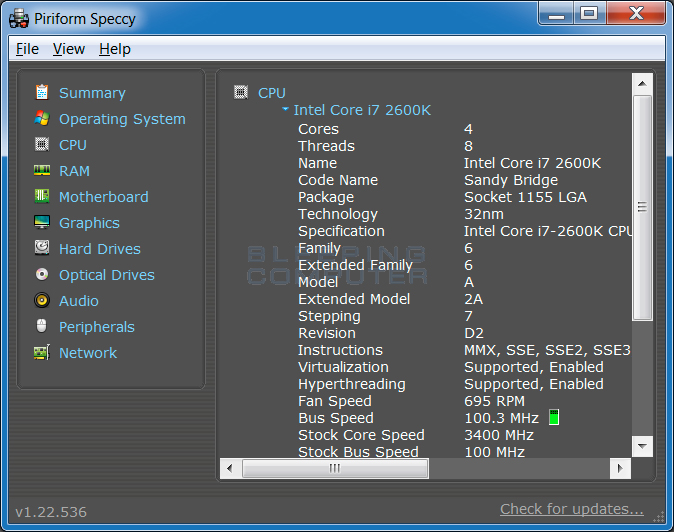
Task: Click the green Bus Speed graph indicator
Action: (554, 418)
